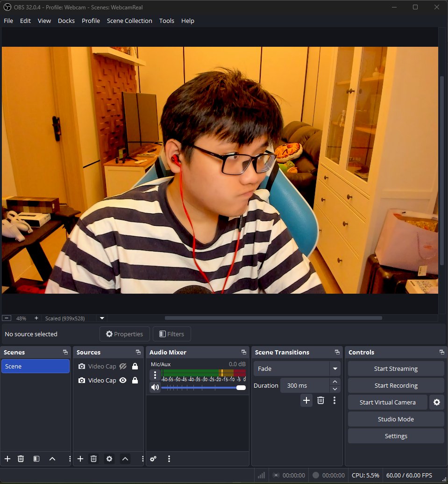Viewport: 448px width, 484px height.
Task: Float the Controls dock panel
Action: click(x=442, y=352)
